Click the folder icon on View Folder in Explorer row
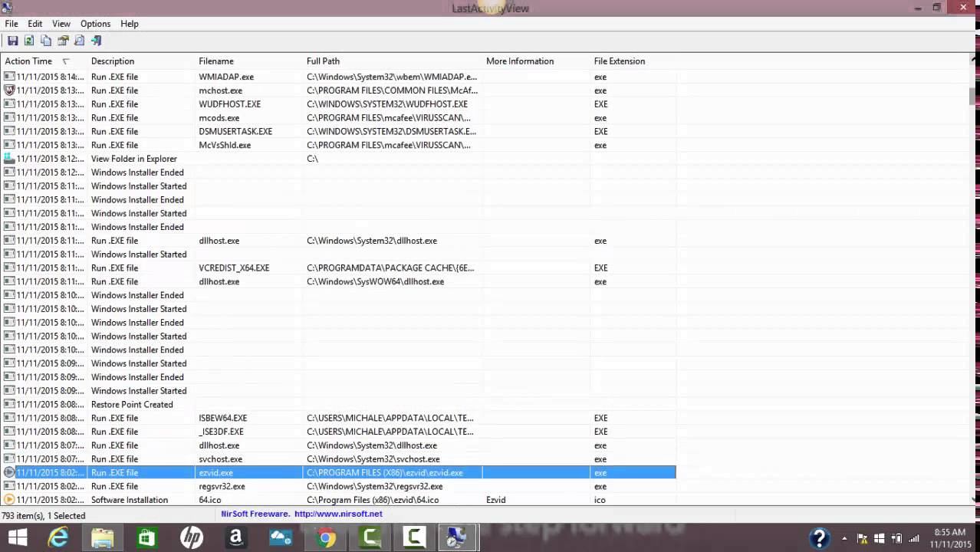Viewport: 980px width, 552px height. [x=9, y=159]
